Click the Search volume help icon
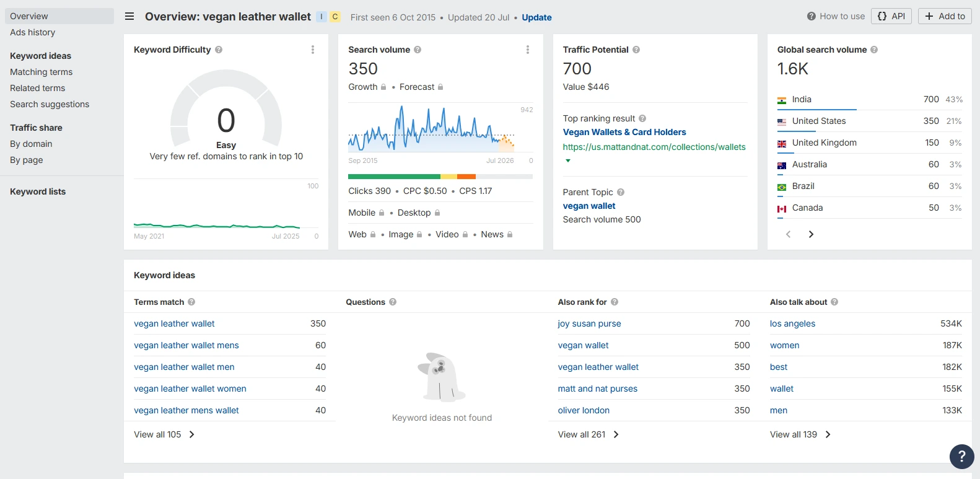The width and height of the screenshot is (980, 479). (x=418, y=50)
